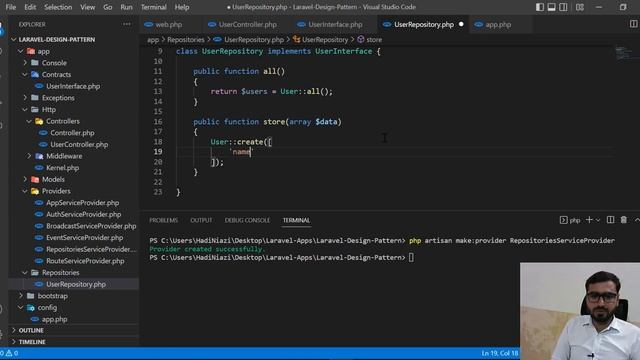This screenshot has height=360, width=640.
Task: Open customize layout icon
Action: coord(580,7)
